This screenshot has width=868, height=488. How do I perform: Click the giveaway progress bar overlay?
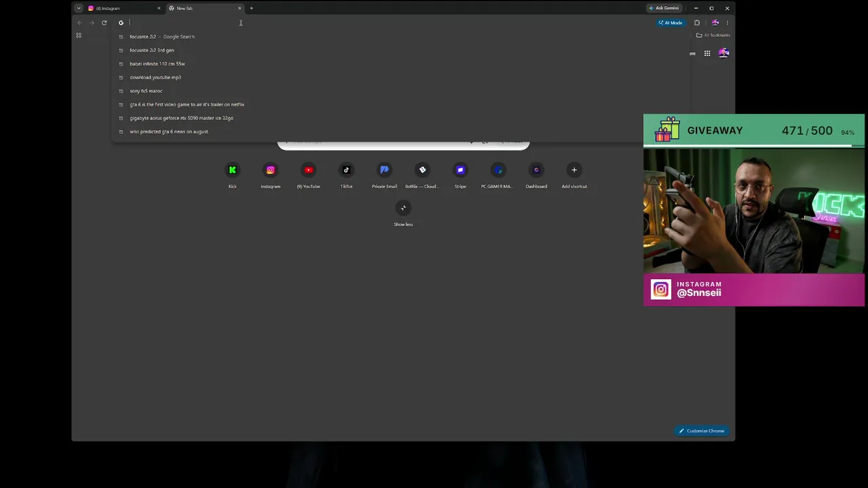tap(754, 145)
